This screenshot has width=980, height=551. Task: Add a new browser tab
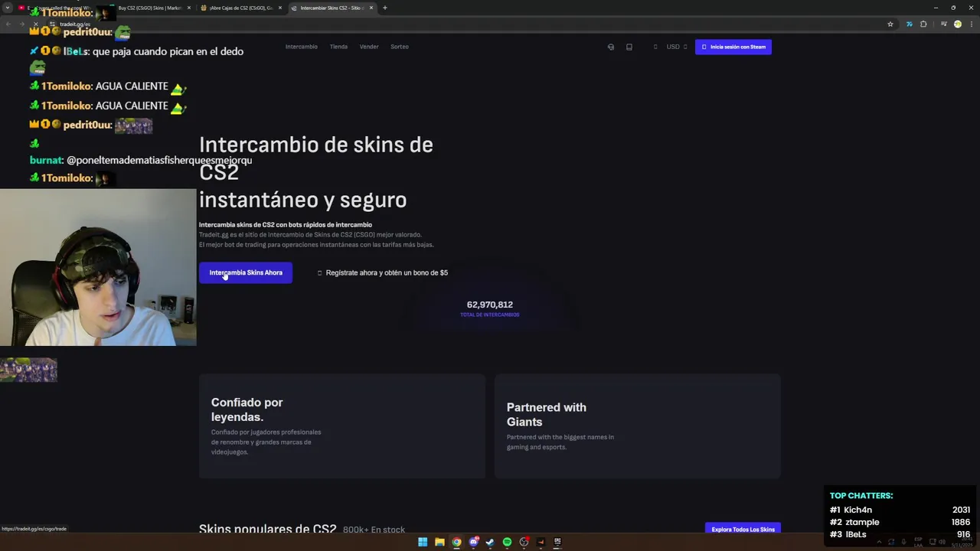(385, 8)
